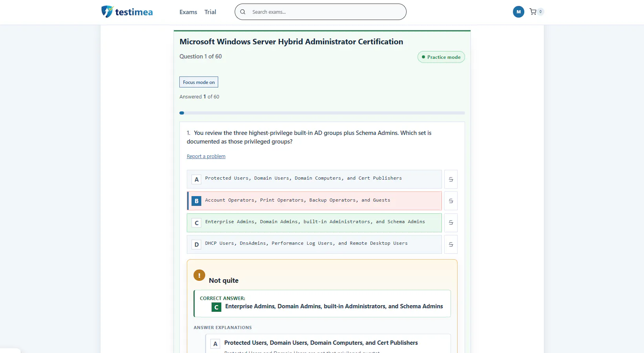Select answer D DHCP Users option
644x353 pixels.
(314, 244)
